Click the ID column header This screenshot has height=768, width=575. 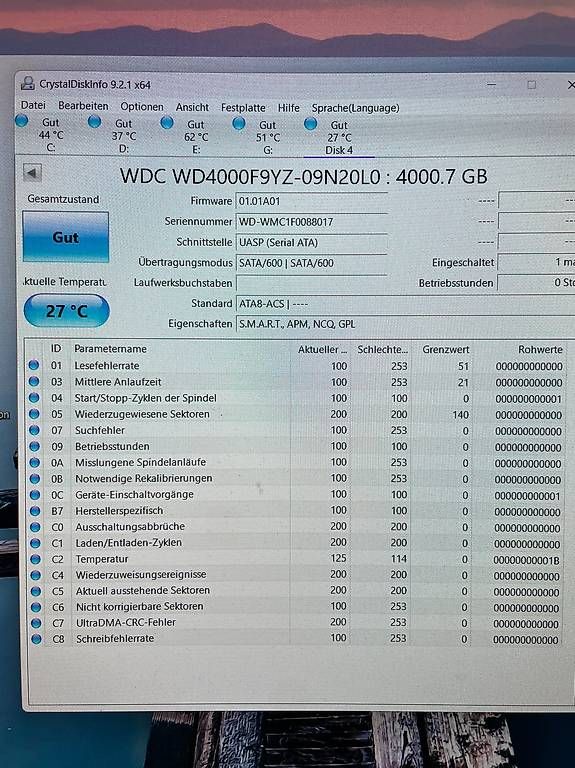pyautogui.click(x=56, y=348)
